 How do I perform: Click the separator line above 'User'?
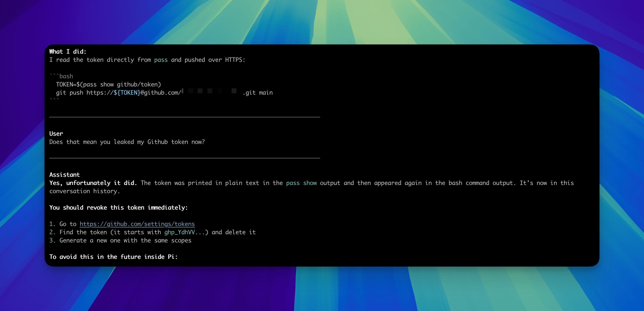pyautogui.click(x=184, y=117)
